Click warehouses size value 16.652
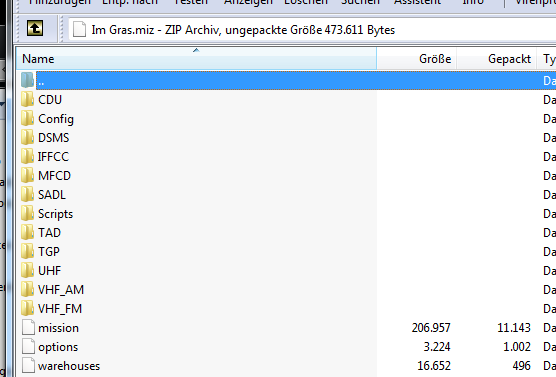This screenshot has width=556, height=377. [434, 366]
